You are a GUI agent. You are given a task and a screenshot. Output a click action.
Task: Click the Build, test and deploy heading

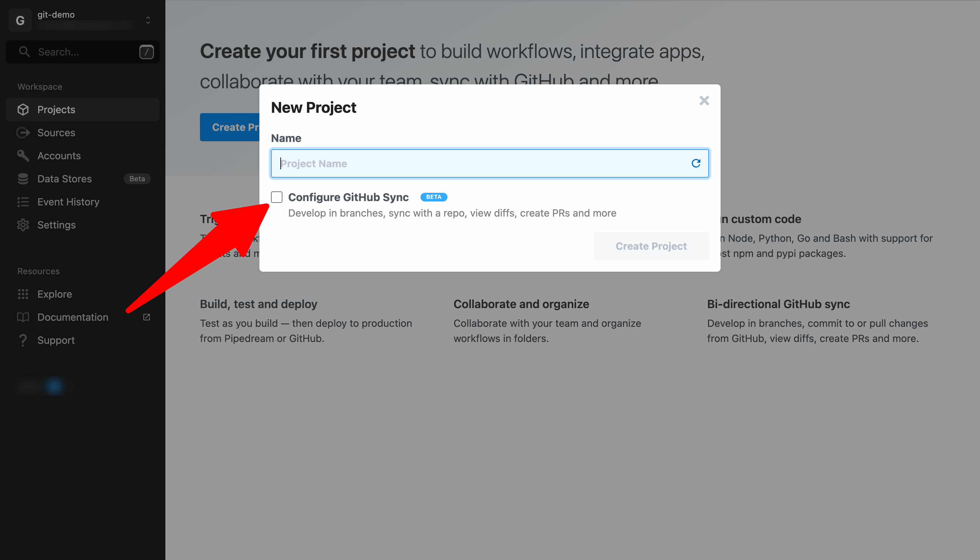[258, 304]
